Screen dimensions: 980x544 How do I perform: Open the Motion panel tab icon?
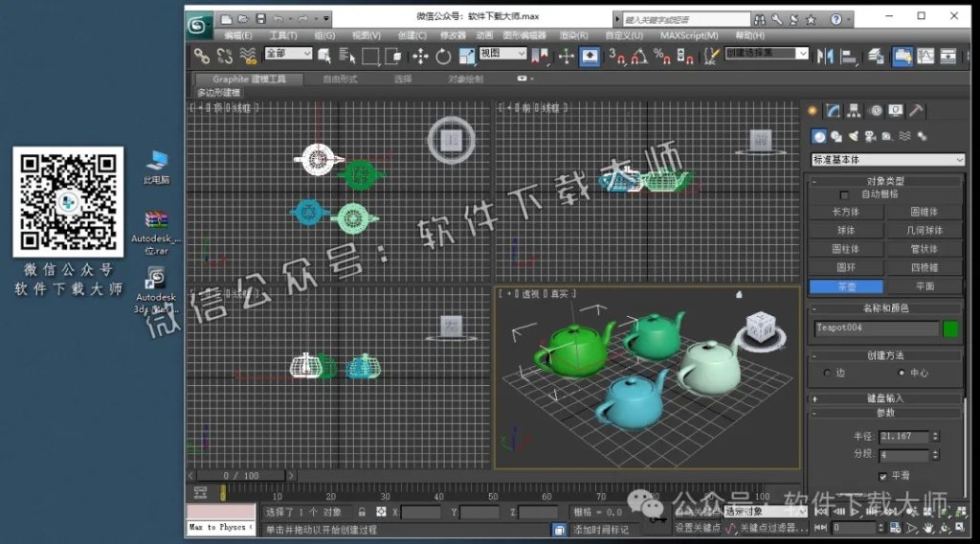click(876, 111)
